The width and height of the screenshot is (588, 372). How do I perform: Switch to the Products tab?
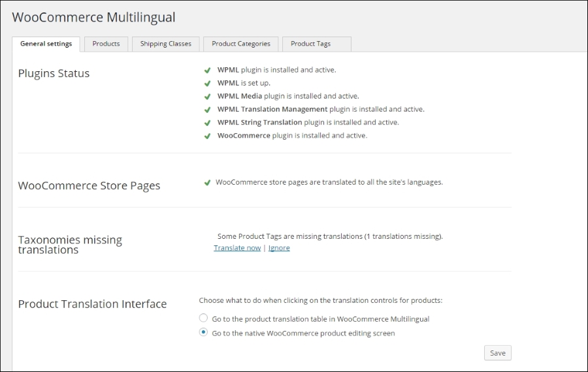(x=106, y=44)
